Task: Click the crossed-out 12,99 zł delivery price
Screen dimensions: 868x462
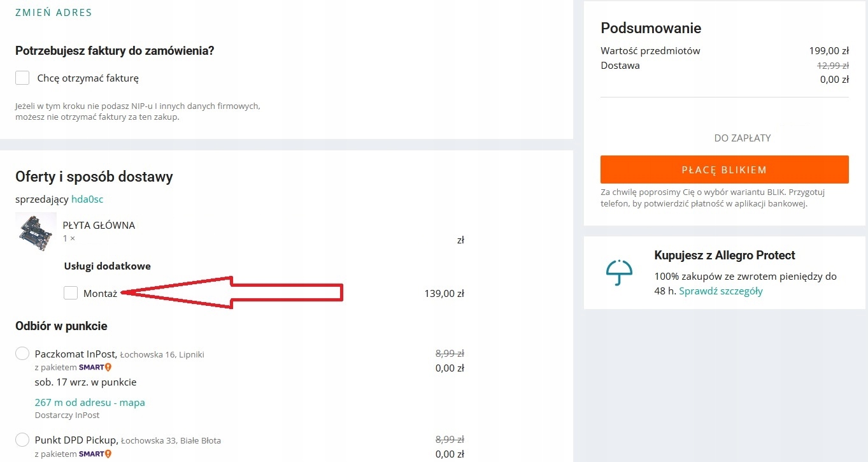Action: pos(833,65)
